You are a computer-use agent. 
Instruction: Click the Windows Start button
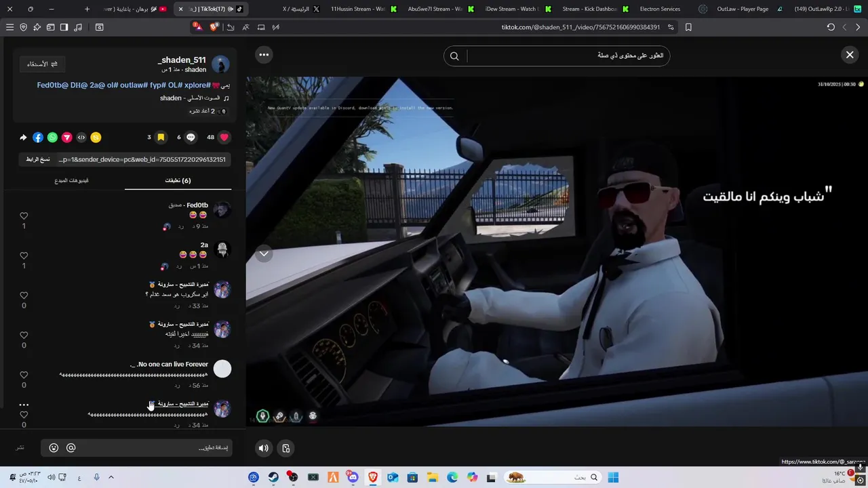tap(613, 477)
